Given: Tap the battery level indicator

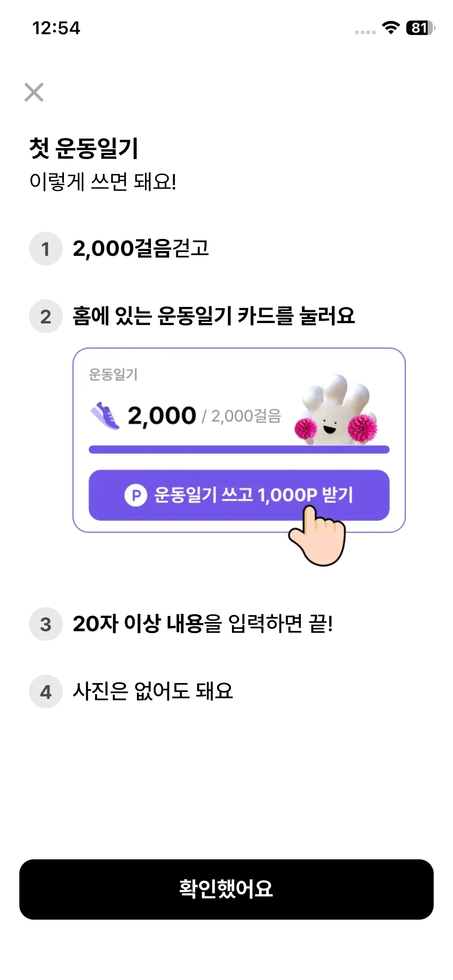Looking at the screenshot, I should click(x=420, y=28).
